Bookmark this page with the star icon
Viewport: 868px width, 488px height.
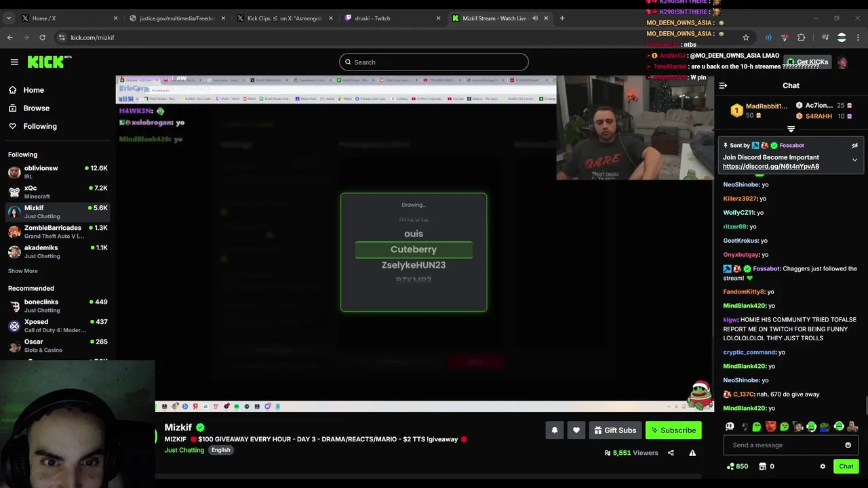click(745, 37)
